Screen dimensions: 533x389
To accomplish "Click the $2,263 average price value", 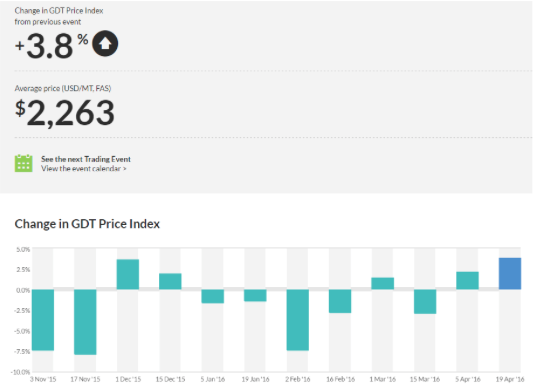I will (65, 113).
